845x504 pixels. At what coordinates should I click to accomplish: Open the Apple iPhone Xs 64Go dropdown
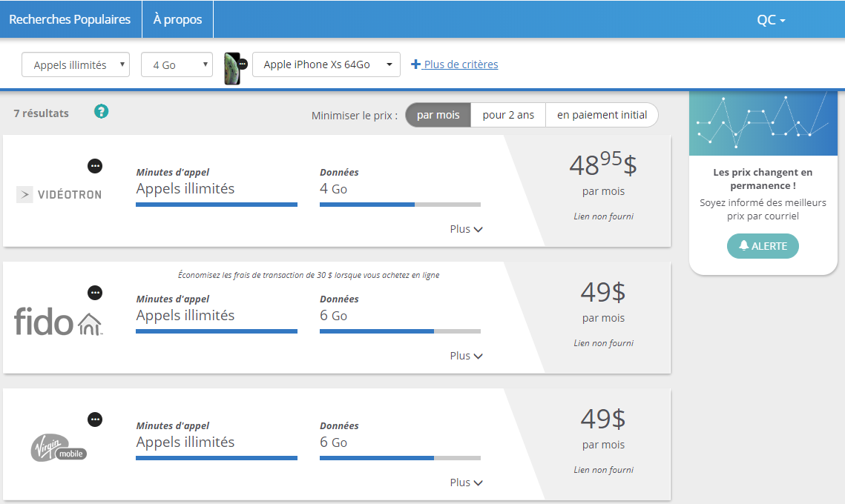click(x=326, y=64)
